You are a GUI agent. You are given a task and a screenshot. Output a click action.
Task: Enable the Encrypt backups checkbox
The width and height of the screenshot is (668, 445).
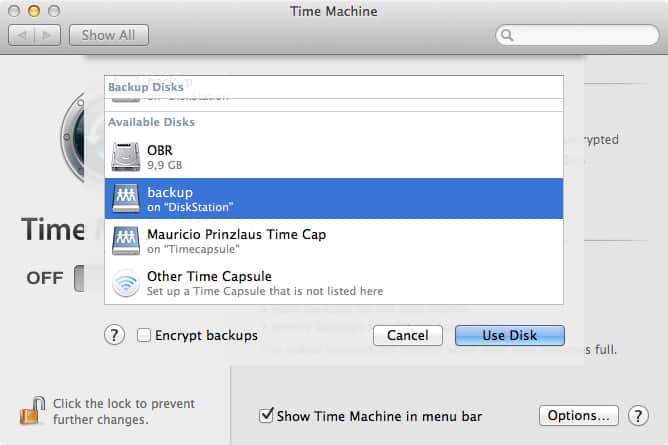tap(144, 335)
